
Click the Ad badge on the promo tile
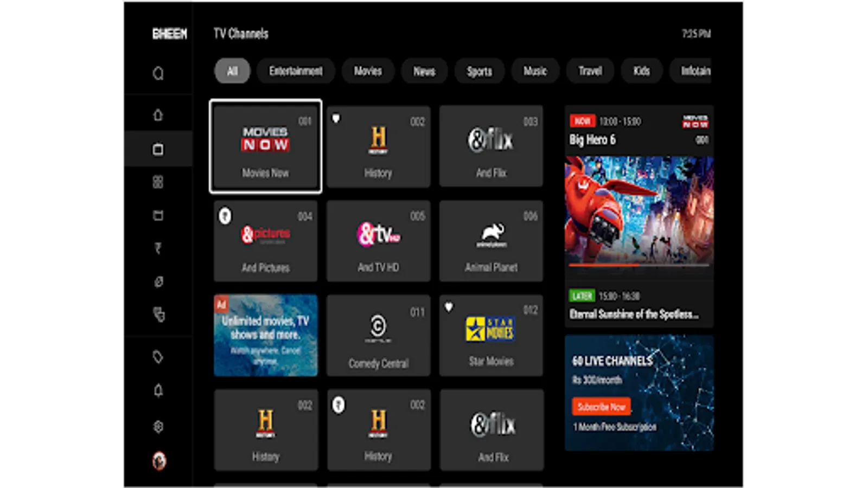pyautogui.click(x=221, y=304)
